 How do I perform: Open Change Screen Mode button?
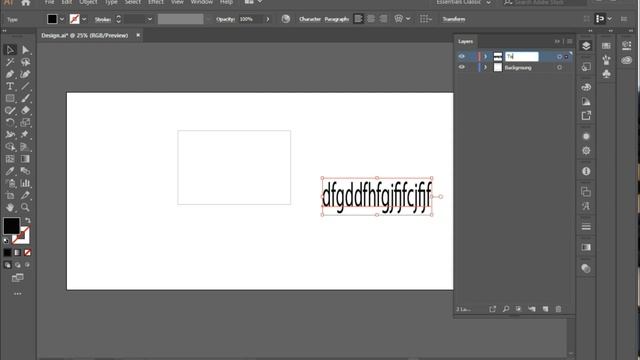tap(18, 278)
